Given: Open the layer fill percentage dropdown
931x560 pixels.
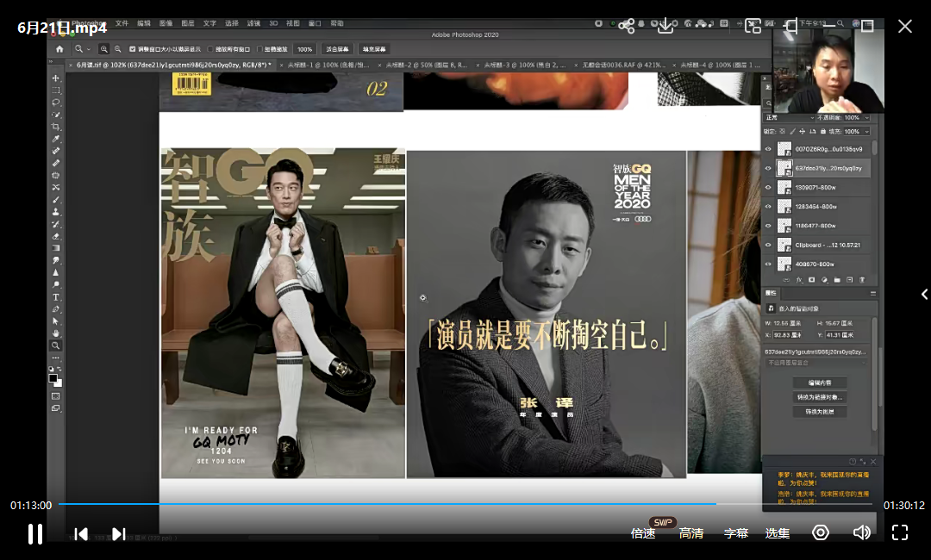Looking at the screenshot, I should click(867, 131).
